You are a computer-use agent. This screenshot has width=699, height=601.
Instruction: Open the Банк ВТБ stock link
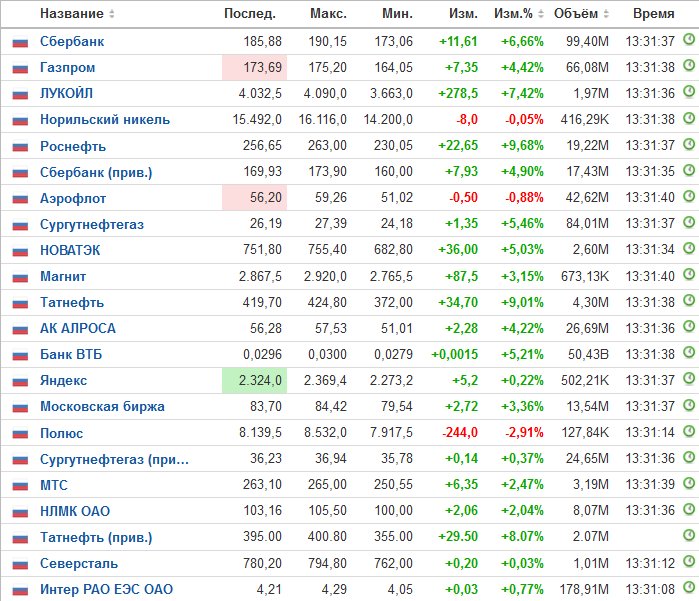pos(71,354)
